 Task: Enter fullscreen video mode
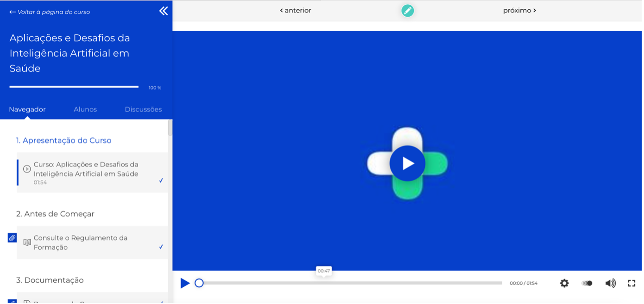(x=631, y=283)
